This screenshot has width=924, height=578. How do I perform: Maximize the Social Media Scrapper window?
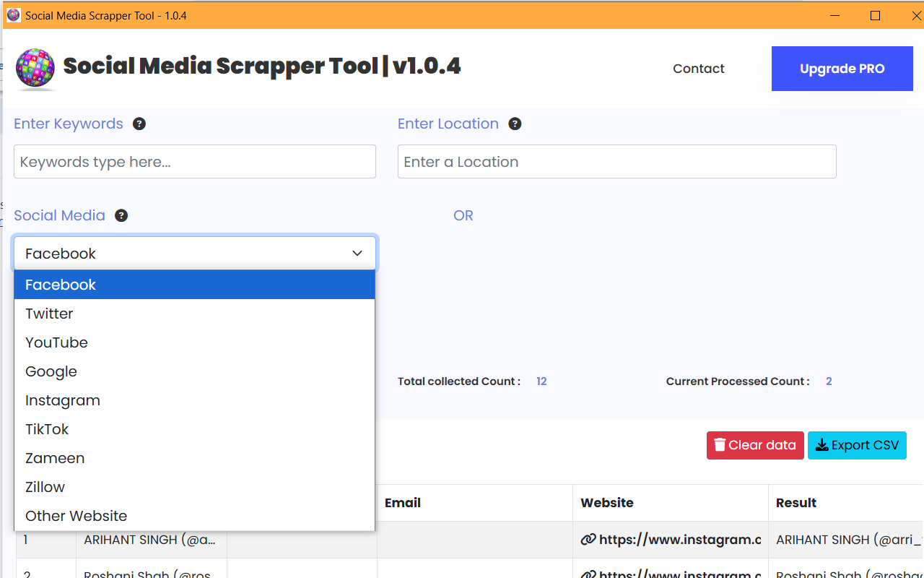875,15
